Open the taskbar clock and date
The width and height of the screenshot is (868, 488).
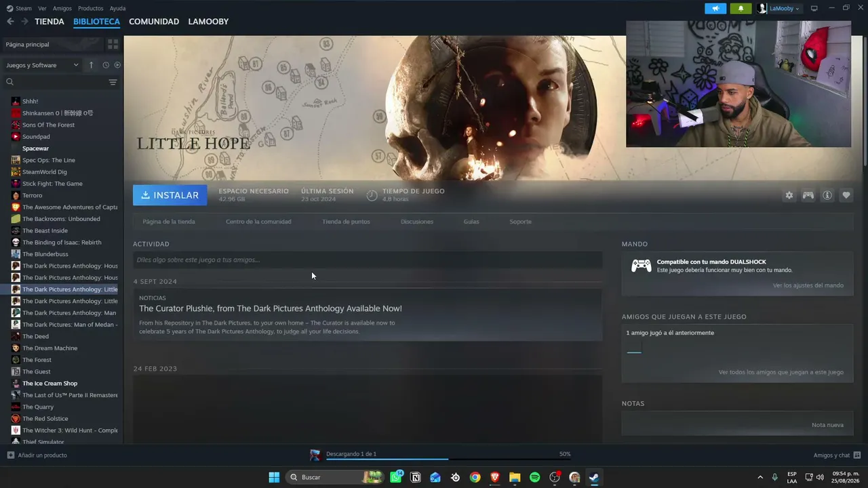point(846,477)
